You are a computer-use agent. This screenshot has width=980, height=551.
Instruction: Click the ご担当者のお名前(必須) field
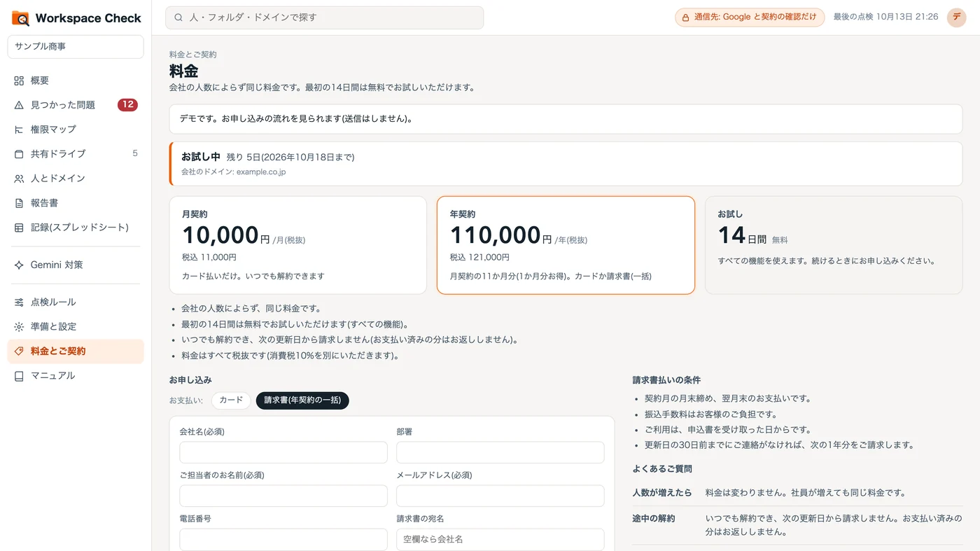(283, 496)
